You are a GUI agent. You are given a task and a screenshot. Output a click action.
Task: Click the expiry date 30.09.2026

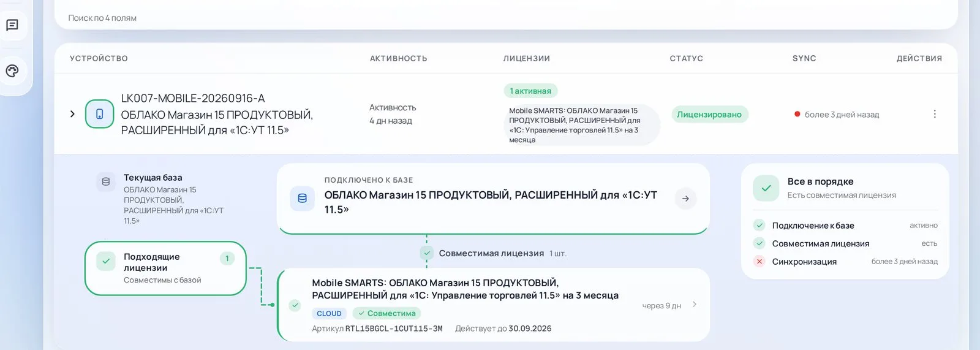tap(530, 329)
